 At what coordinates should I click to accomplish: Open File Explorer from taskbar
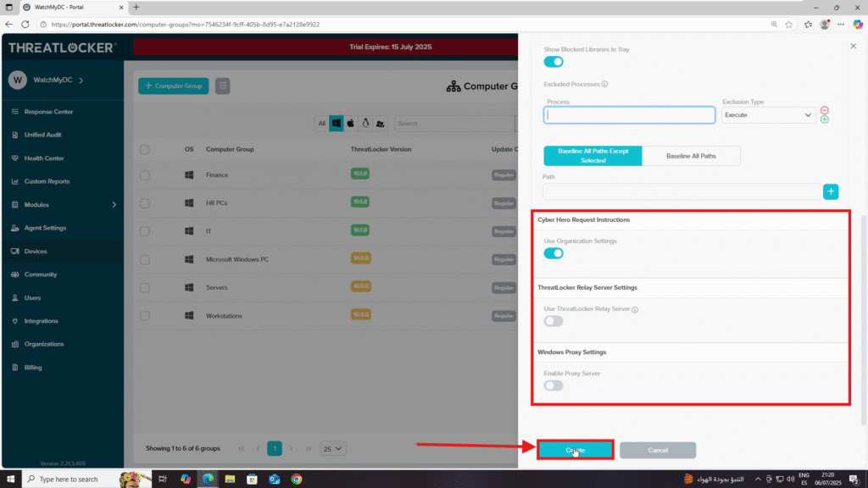230,480
